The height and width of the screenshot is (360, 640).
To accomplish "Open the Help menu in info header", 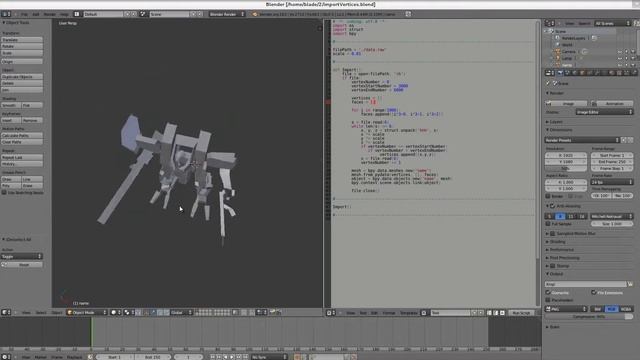I will pos(64,14).
